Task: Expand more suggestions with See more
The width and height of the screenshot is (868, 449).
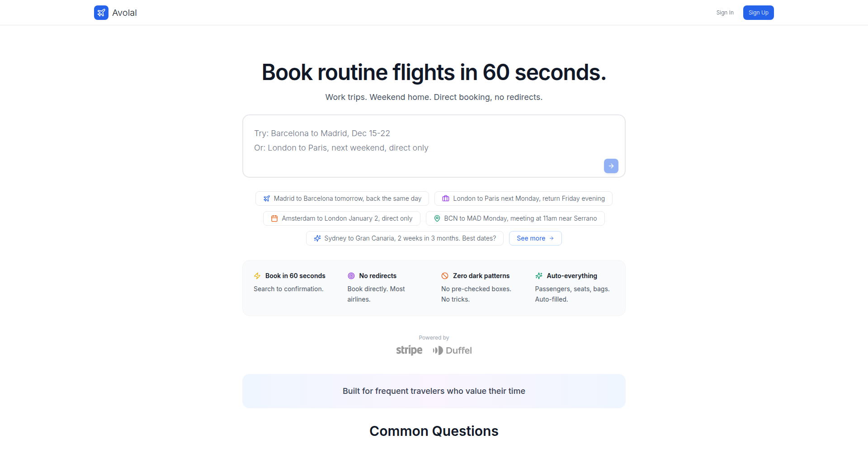Action: (x=535, y=238)
